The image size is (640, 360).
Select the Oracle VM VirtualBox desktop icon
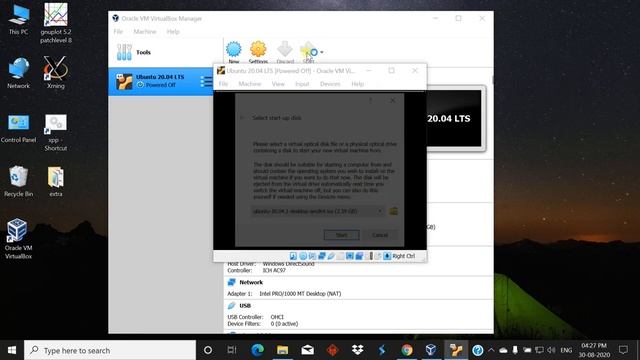click(18, 239)
